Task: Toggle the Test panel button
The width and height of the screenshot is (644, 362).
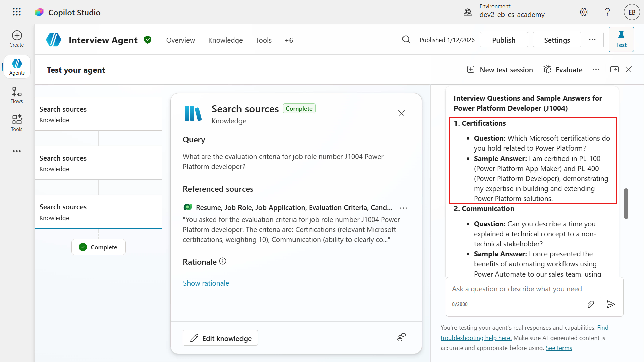Action: (x=621, y=39)
